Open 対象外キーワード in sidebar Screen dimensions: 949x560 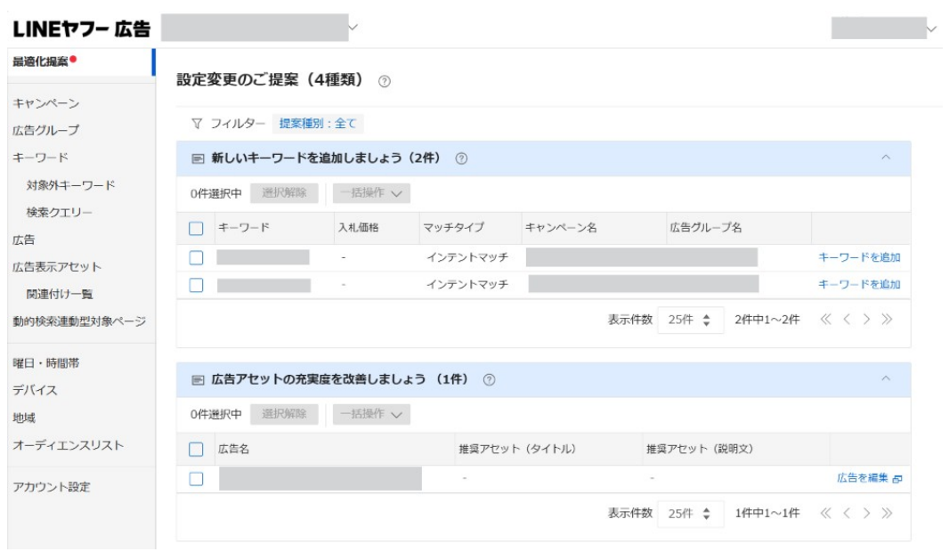(70, 185)
